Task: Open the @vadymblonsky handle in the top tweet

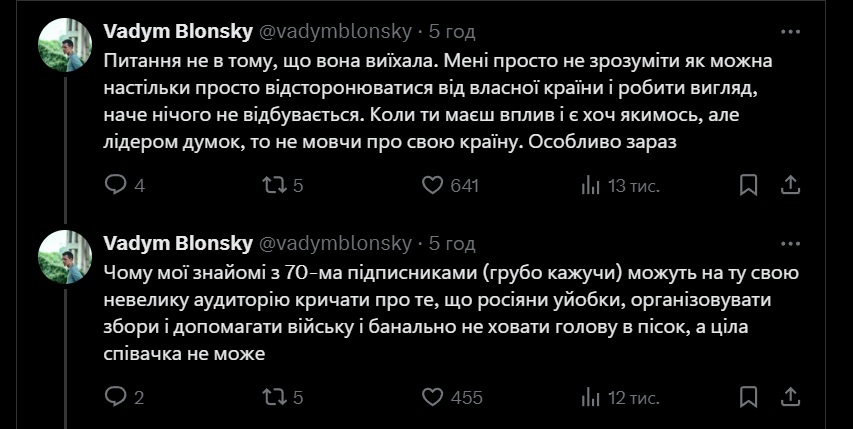Action: (335, 31)
